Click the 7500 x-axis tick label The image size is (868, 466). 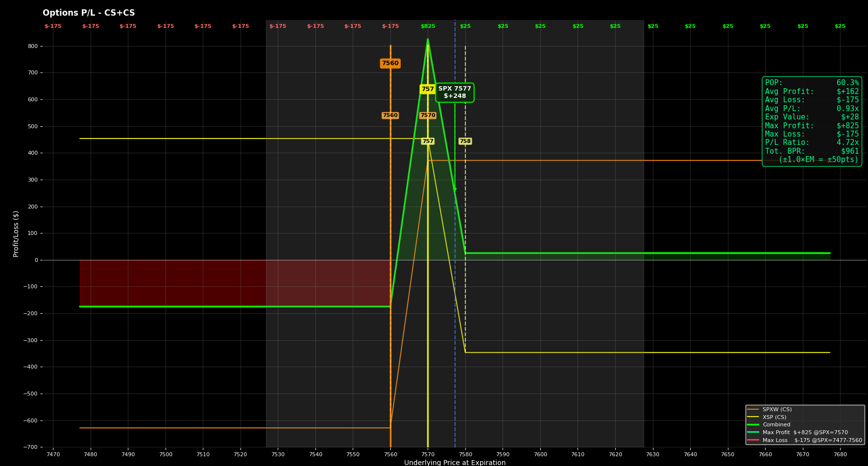(x=166, y=455)
